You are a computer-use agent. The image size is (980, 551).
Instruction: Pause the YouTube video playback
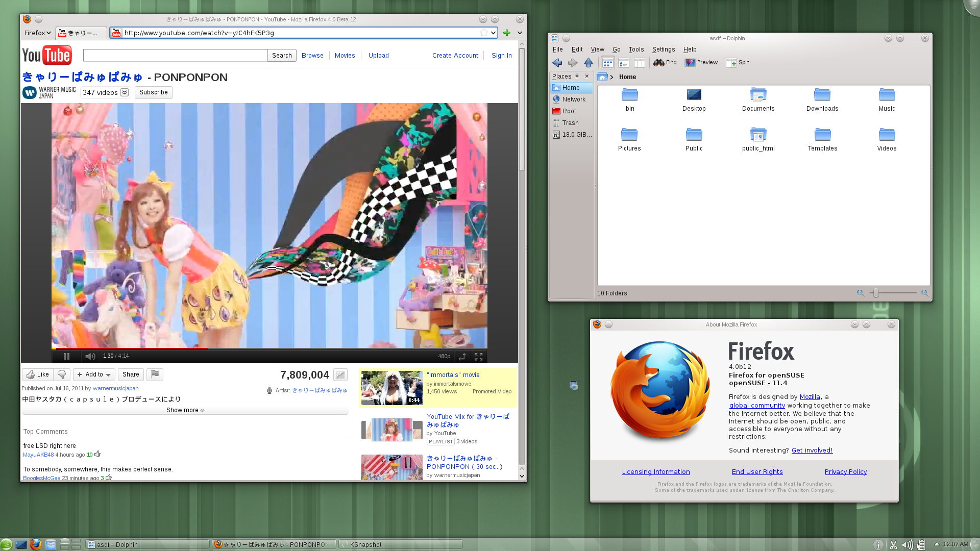(66, 356)
